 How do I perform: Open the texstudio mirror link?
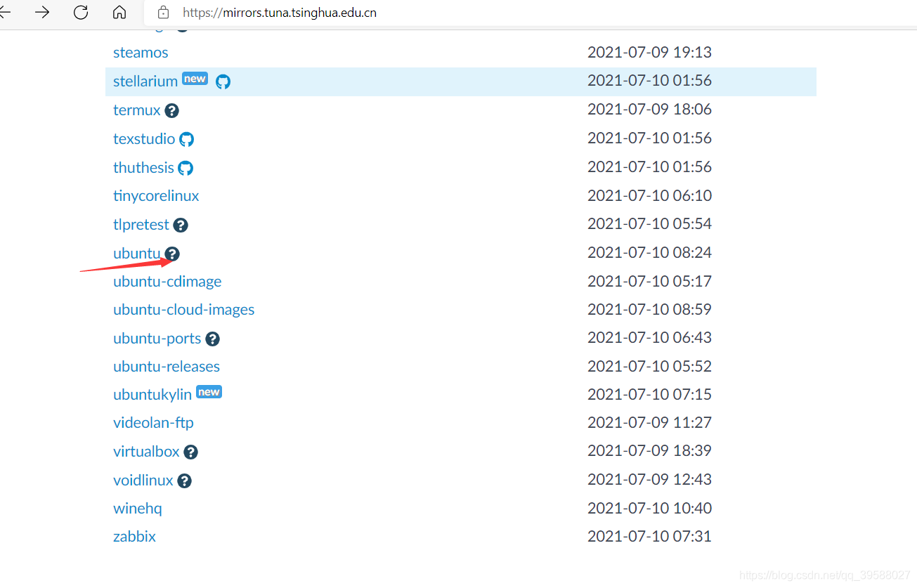pyautogui.click(x=144, y=138)
